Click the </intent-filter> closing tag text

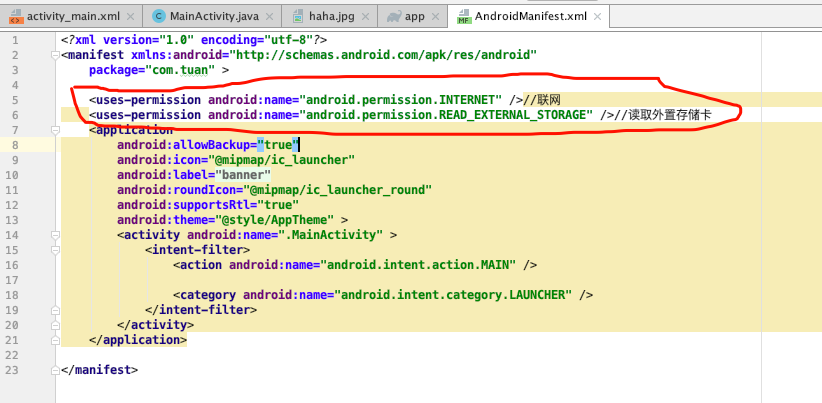click(201, 310)
